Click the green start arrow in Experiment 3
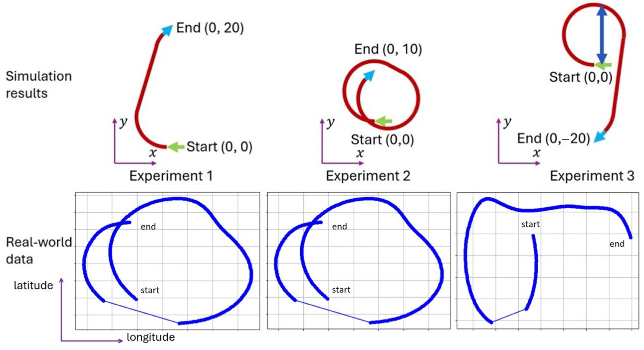Screen dimensions: 644x350 (603, 65)
